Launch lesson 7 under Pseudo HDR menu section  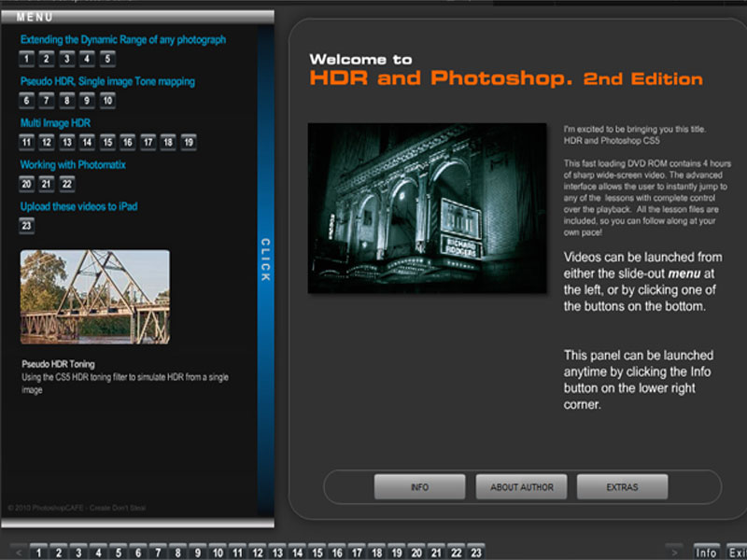tap(47, 101)
